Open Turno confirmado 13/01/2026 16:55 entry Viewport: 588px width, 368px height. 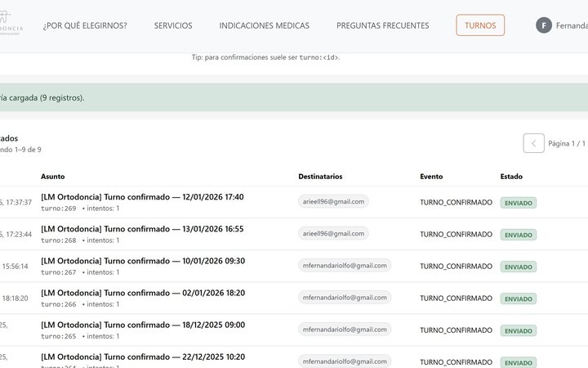[142, 229]
